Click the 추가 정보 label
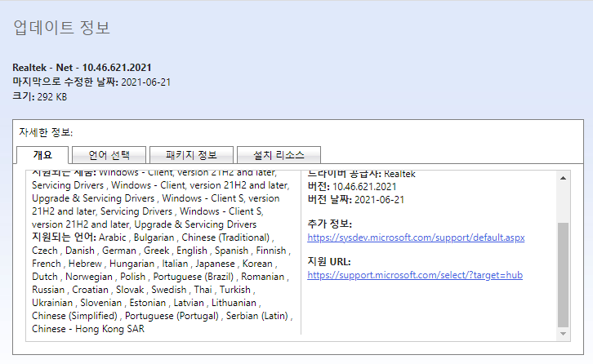This screenshot has width=593, height=364. (x=329, y=224)
